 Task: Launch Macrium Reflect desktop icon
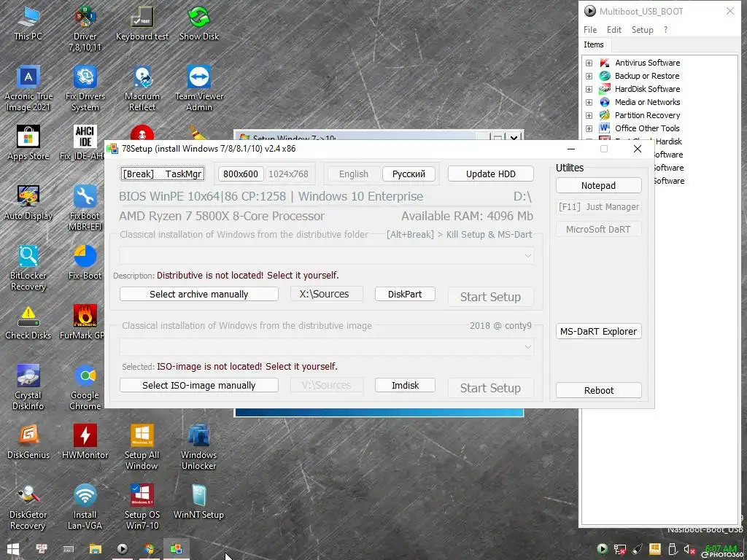(142, 89)
